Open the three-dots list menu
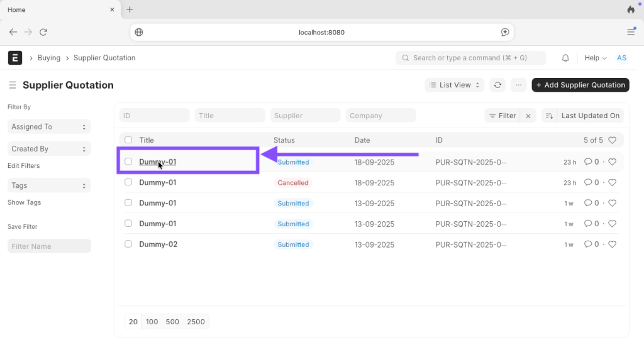This screenshot has height=362, width=644. click(518, 85)
